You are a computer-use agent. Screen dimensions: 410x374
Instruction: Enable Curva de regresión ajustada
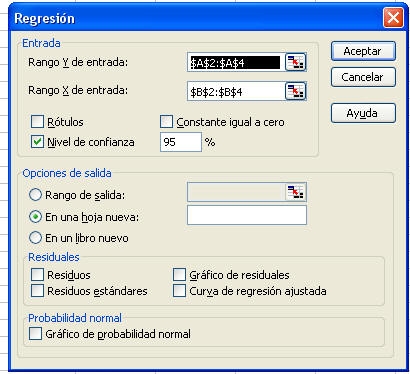179,290
